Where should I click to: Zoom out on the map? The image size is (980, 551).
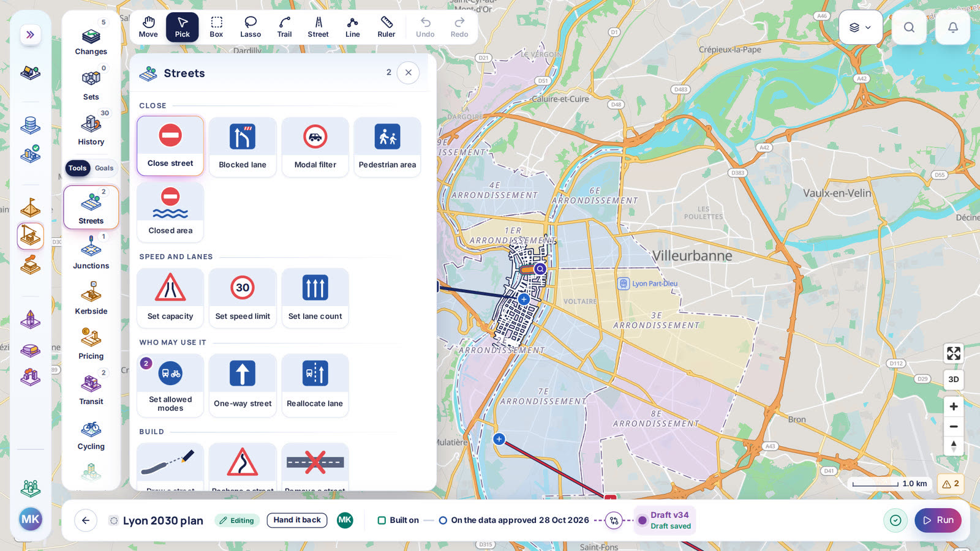[x=954, y=427]
